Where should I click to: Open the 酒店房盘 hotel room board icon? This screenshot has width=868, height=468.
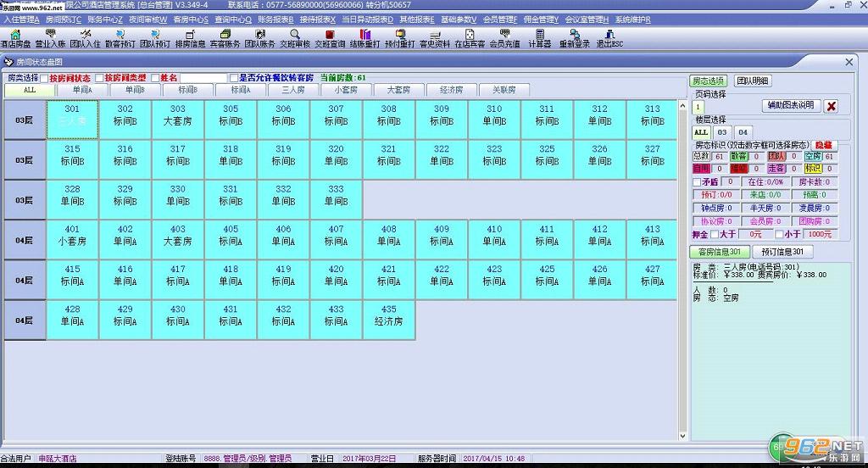[x=15, y=39]
